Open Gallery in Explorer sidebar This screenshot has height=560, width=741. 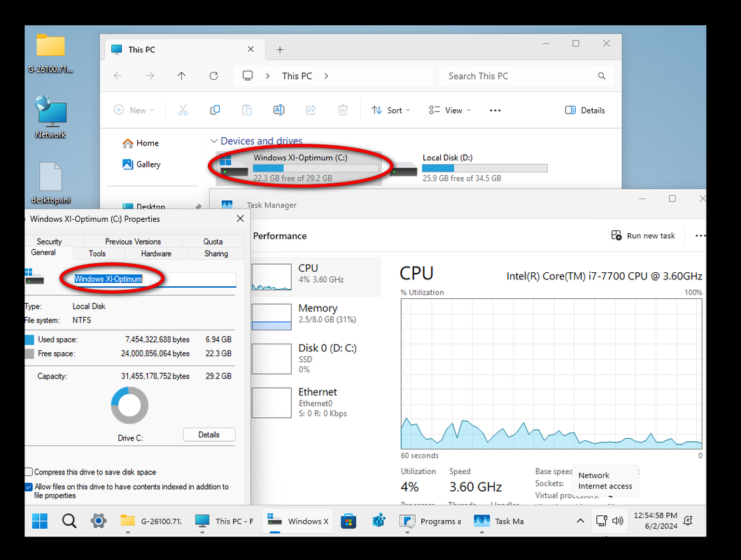coord(142,164)
